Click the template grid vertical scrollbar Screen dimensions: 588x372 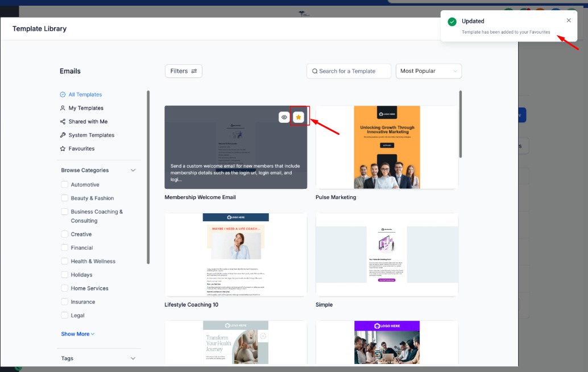click(460, 124)
